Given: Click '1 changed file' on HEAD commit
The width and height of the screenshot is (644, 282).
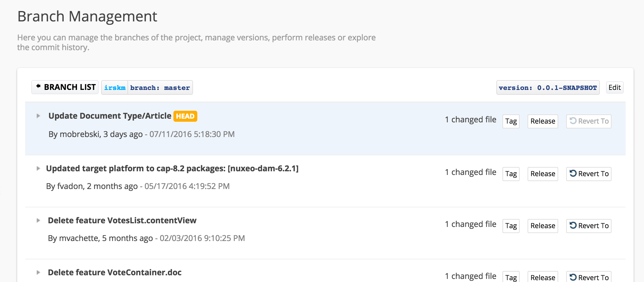Looking at the screenshot, I should pyautogui.click(x=471, y=120).
